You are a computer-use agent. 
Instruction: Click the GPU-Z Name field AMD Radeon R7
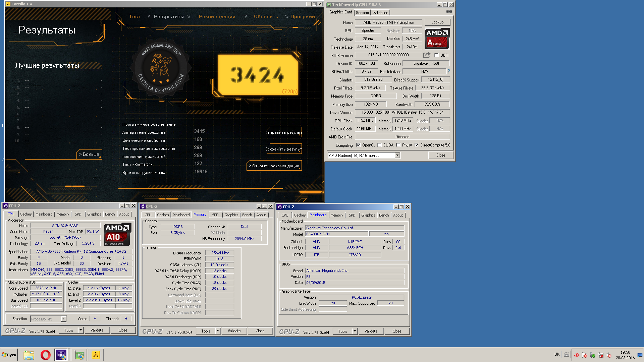[x=388, y=22]
